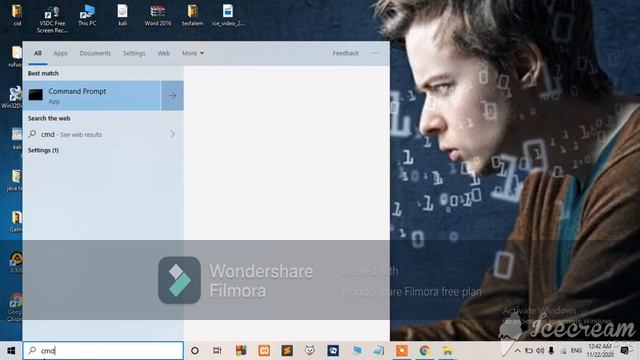640x360 pixels.
Task: Open the black Command Prompt app icon
Action: click(36, 95)
